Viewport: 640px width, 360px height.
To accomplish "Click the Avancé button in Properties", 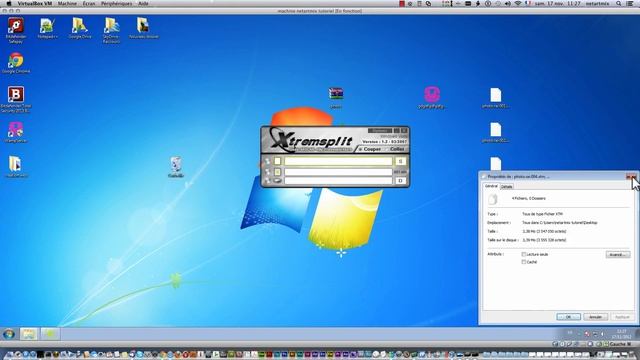I will coord(618,255).
